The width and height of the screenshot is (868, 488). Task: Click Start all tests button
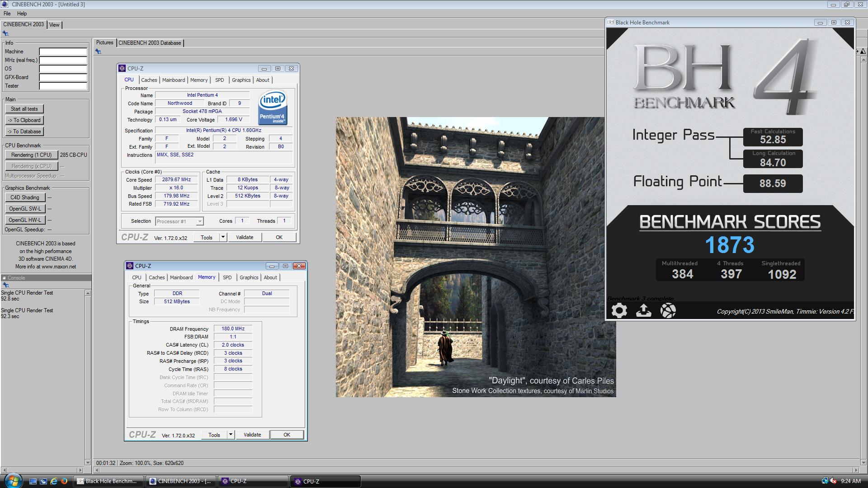pyautogui.click(x=24, y=109)
